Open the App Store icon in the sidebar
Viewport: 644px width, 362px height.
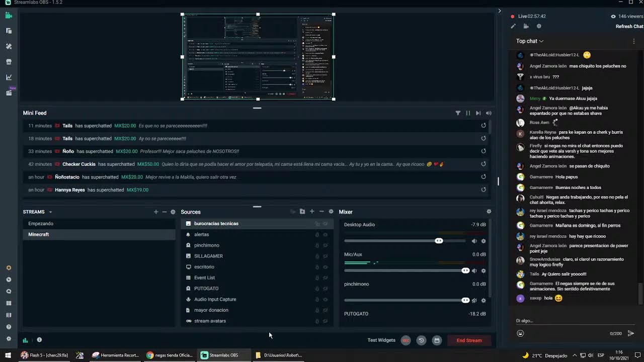tap(9, 62)
